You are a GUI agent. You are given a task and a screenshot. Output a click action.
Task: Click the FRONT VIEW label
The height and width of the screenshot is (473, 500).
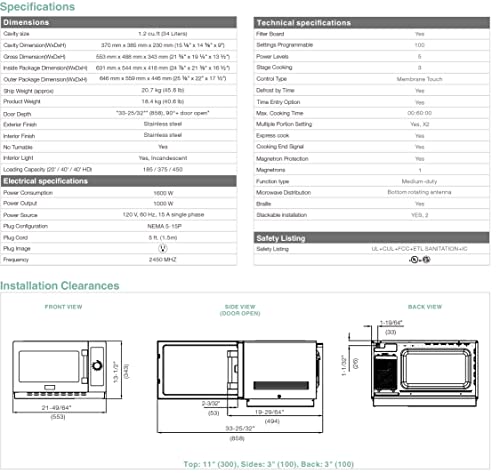[x=63, y=307]
